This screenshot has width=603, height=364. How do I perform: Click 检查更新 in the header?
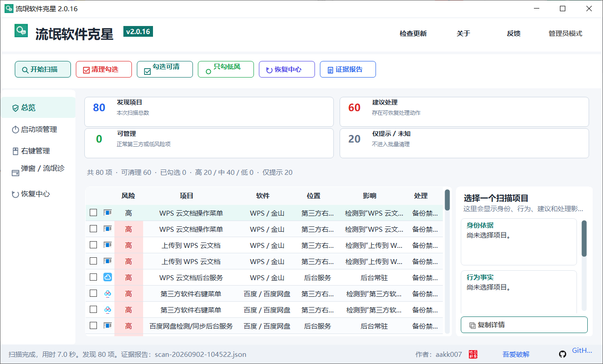pos(413,34)
